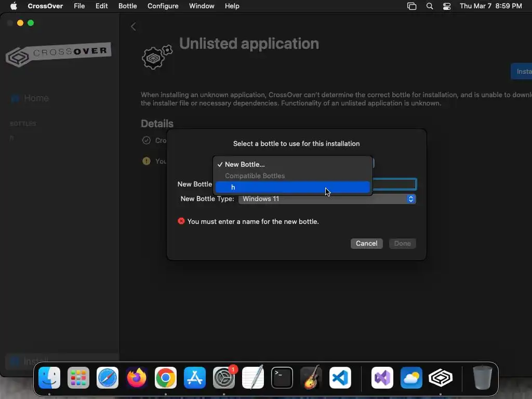Click the Cancel button
Image resolution: width=532 pixels, height=399 pixels.
pyautogui.click(x=366, y=243)
